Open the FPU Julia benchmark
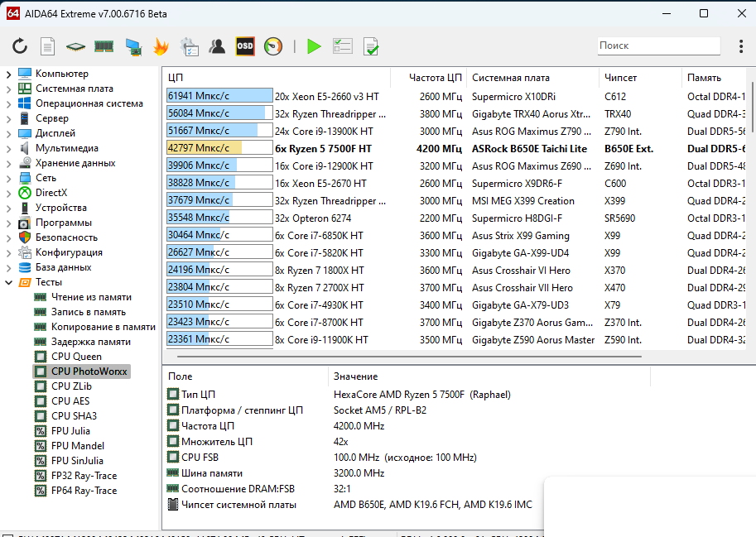 tap(70, 431)
